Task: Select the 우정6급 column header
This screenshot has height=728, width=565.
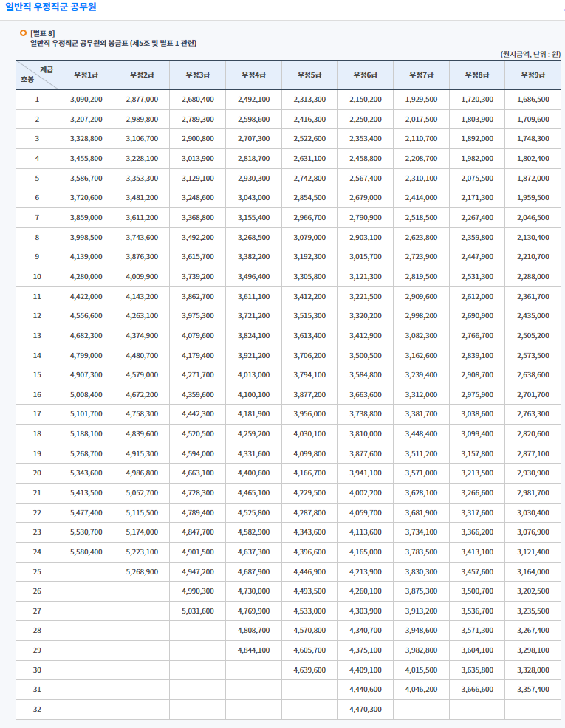Action: (x=366, y=75)
